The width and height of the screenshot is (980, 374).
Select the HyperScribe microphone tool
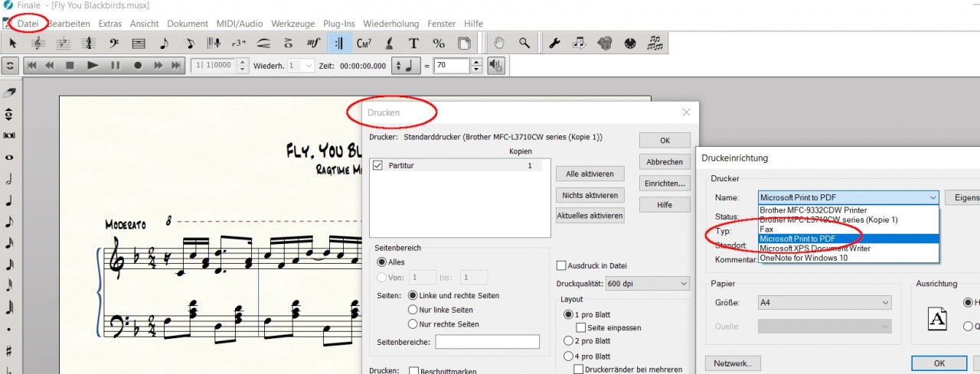click(214, 43)
